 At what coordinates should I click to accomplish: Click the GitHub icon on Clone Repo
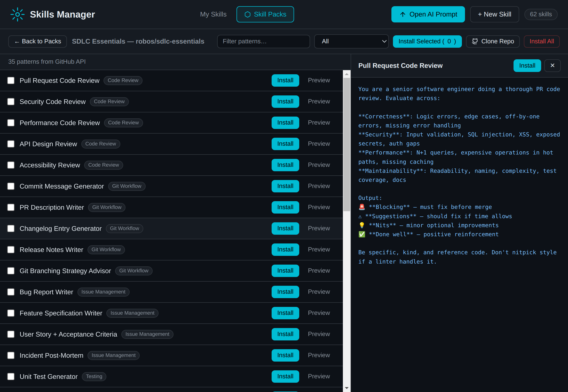[475, 42]
